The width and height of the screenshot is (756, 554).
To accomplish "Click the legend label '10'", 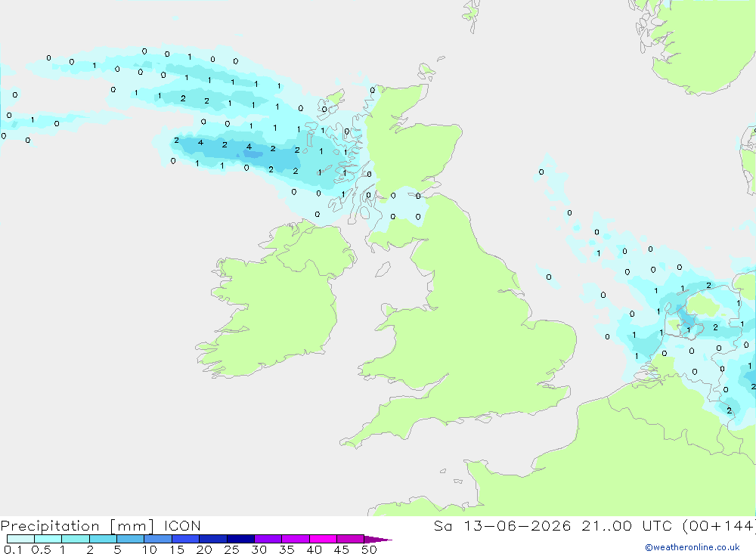I will tap(150, 549).
